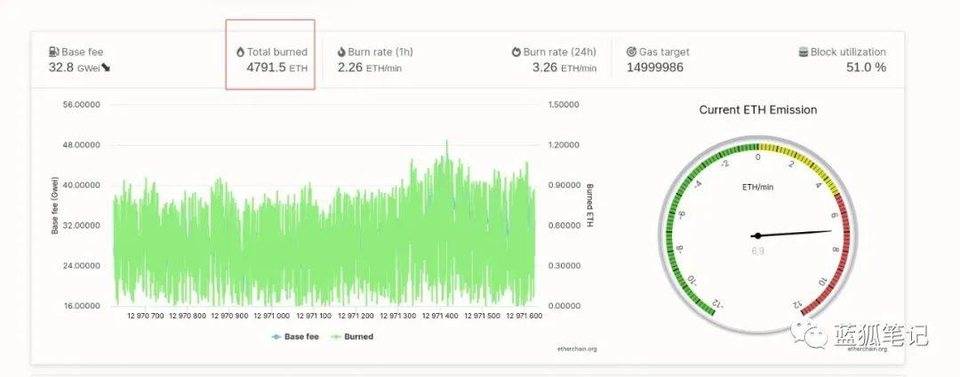Click the downward trend arrow beside 32.8 GWei

tap(106, 68)
